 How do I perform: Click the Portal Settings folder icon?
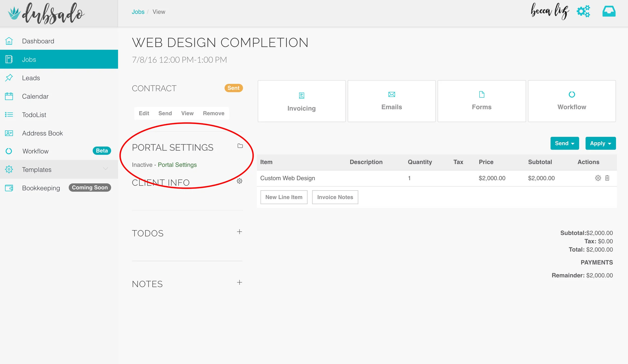[x=240, y=146]
